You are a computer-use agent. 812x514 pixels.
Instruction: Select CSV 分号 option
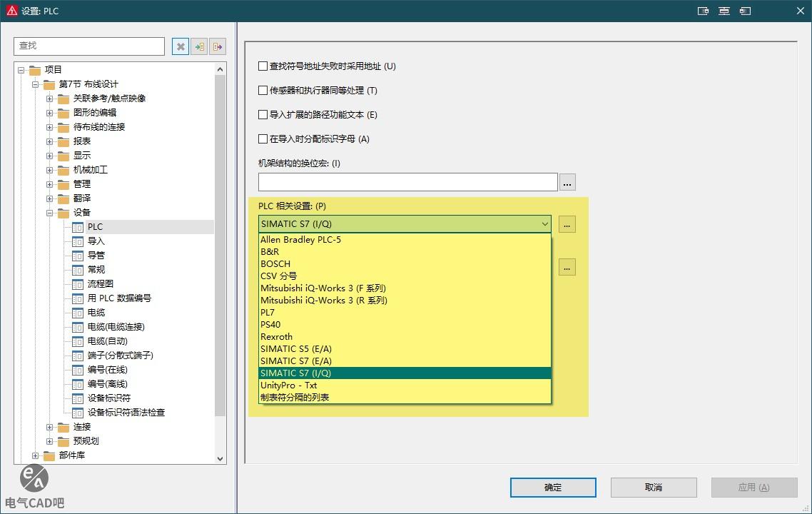(x=405, y=276)
